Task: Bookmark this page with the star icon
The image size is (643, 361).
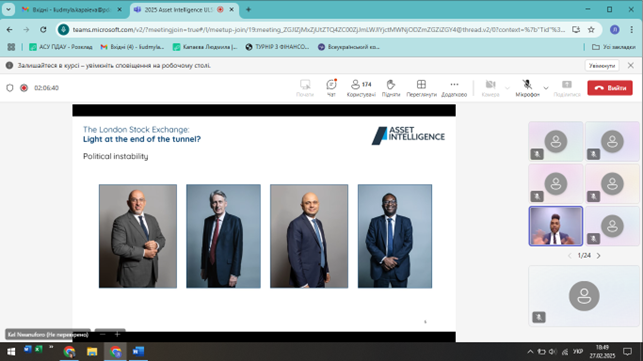Action: (x=591, y=30)
